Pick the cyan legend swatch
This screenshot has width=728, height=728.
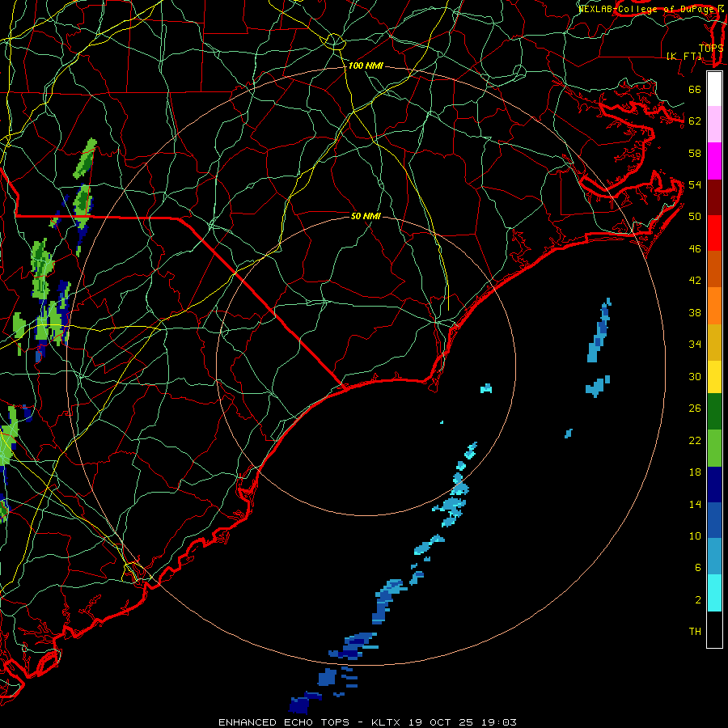(x=714, y=593)
